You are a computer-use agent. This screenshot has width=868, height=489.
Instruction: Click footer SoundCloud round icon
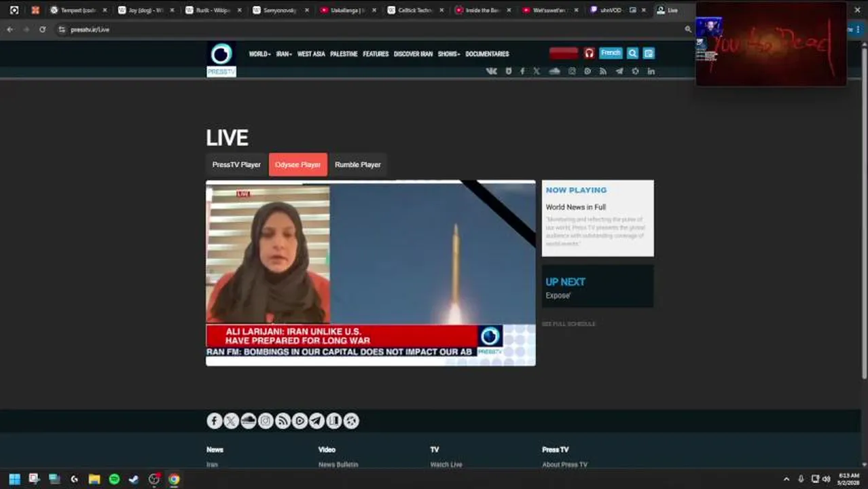coord(249,421)
